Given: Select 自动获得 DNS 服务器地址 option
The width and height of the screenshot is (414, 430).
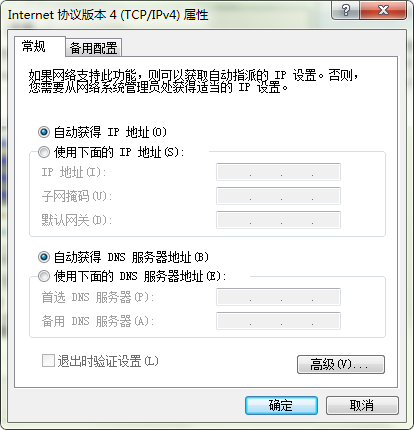Looking at the screenshot, I should coord(44,257).
